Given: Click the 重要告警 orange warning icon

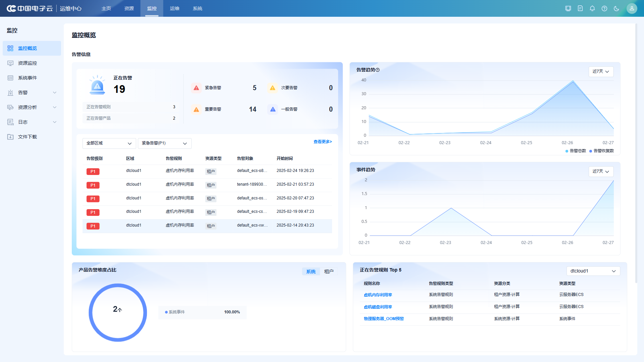Looking at the screenshot, I should tap(197, 109).
